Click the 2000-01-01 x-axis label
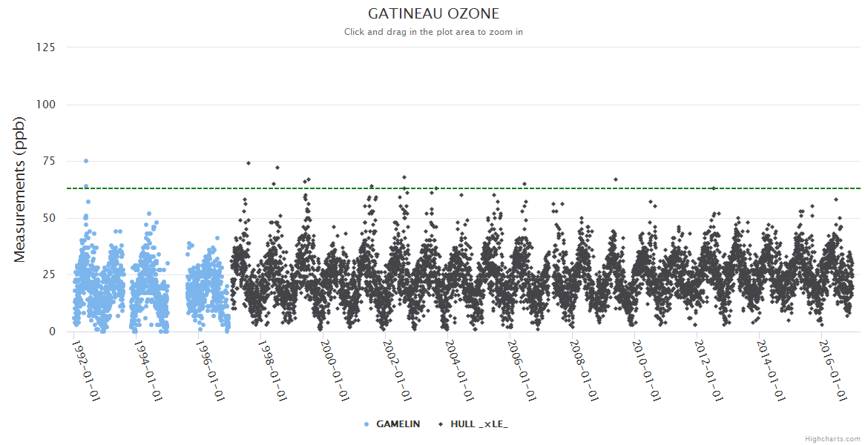Viewport: 868px width, 445px height. tap(335, 370)
